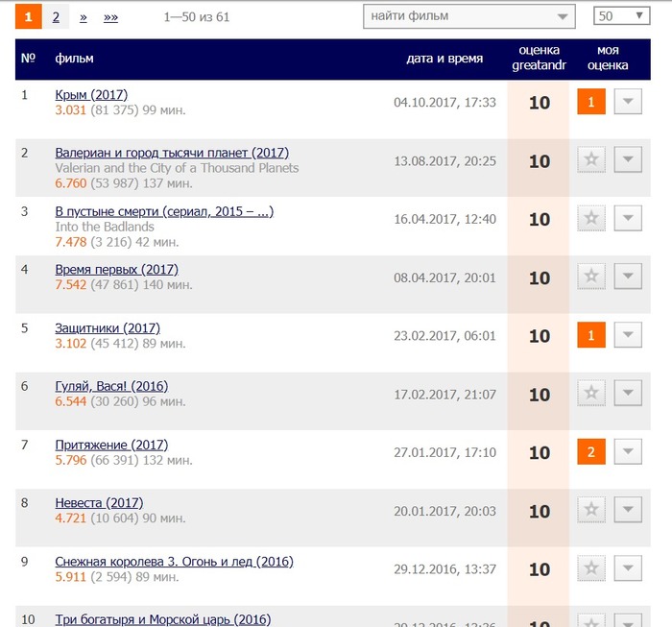
Task: Rate Снежная королева 3 with star icon
Action: click(591, 569)
